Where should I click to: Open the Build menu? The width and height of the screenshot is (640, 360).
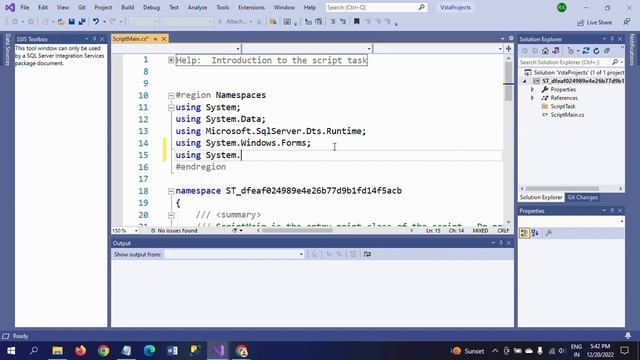pos(127,7)
